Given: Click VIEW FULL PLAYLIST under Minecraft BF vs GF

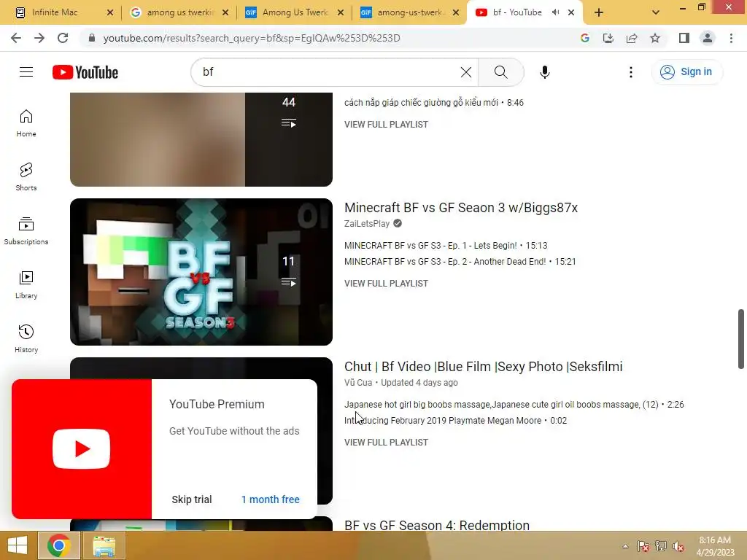Looking at the screenshot, I should [x=386, y=284].
